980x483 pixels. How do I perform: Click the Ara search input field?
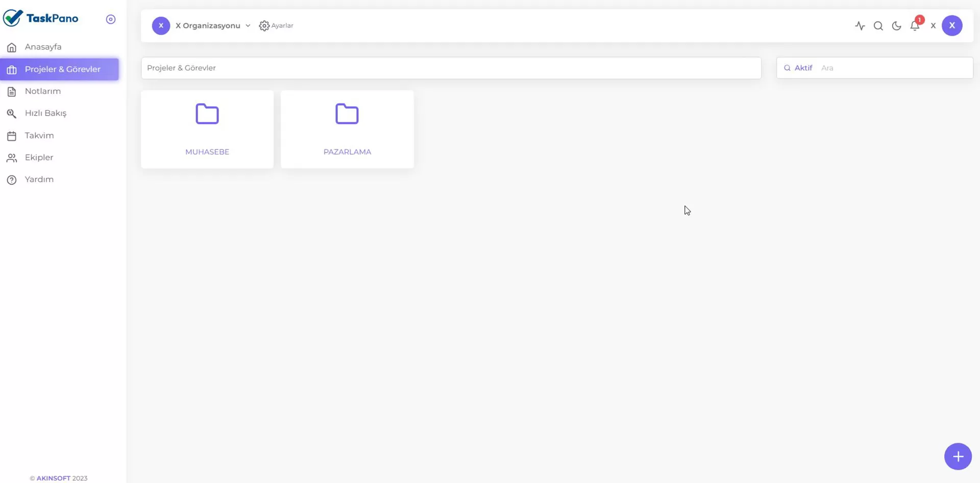pyautogui.click(x=893, y=68)
